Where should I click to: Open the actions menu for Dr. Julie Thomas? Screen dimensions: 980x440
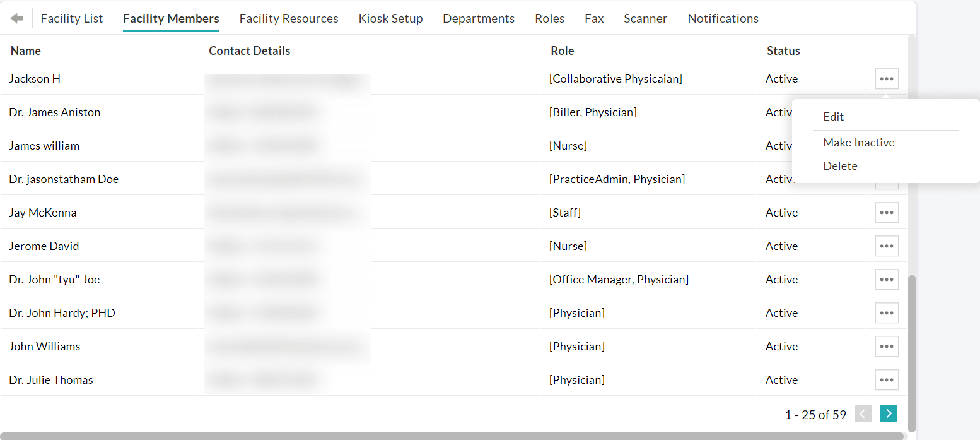(887, 379)
